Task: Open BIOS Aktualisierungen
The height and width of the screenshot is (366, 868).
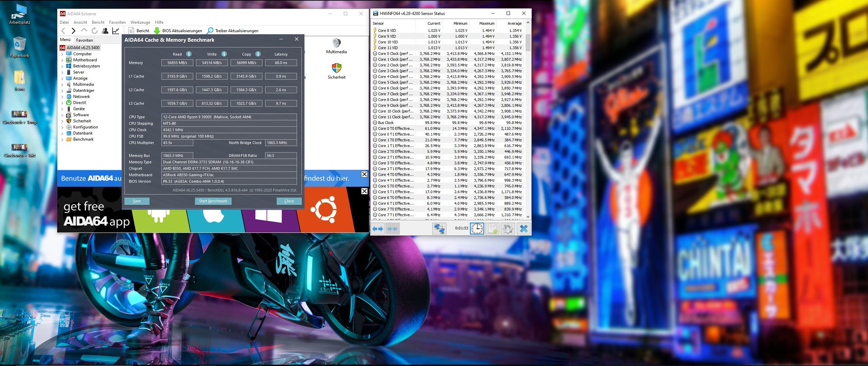Action: pyautogui.click(x=178, y=31)
